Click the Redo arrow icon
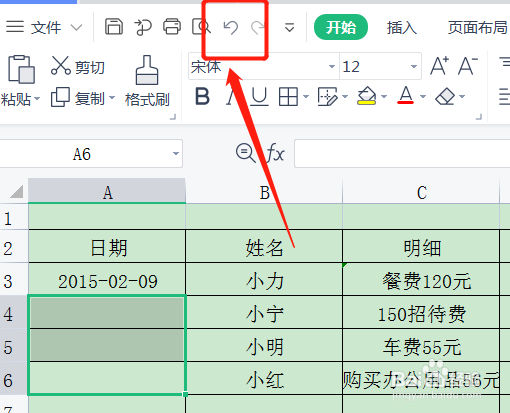The height and width of the screenshot is (413, 510). pos(257,27)
